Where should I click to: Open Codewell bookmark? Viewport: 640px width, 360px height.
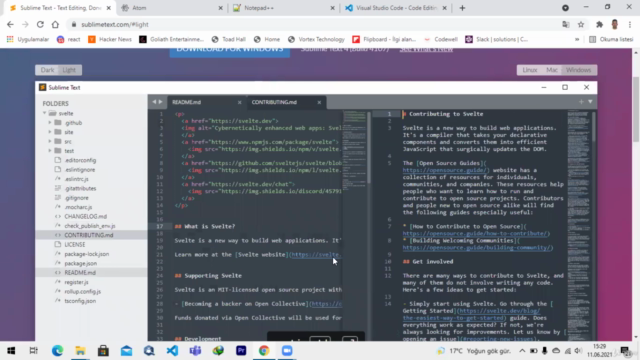coord(440,39)
